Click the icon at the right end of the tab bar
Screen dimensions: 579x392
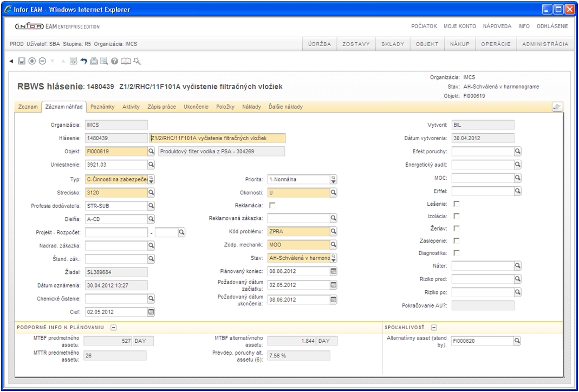(557, 107)
